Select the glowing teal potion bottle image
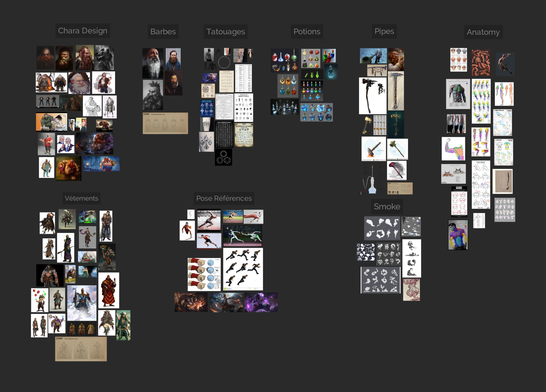This screenshot has height=392, width=546. [331, 72]
